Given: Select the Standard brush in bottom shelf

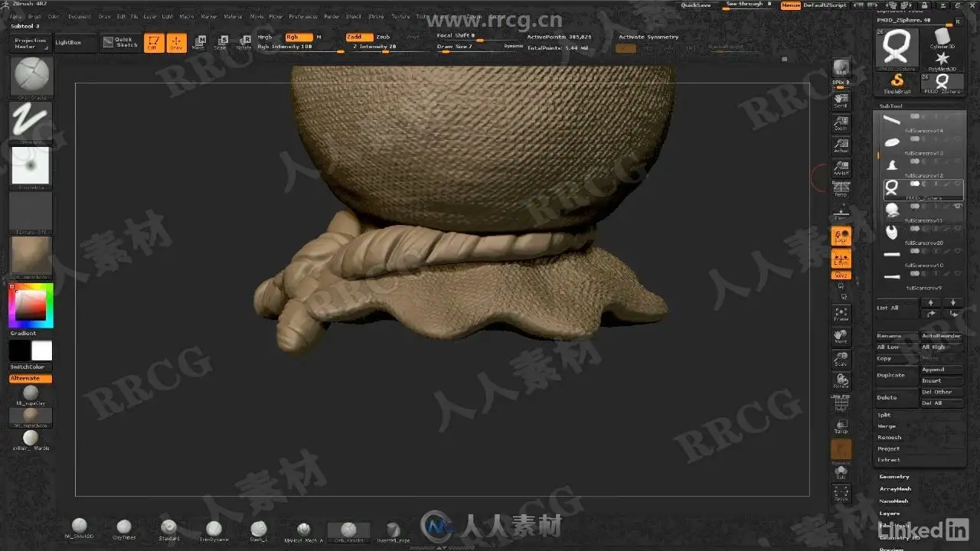Looking at the screenshot, I should click(169, 529).
